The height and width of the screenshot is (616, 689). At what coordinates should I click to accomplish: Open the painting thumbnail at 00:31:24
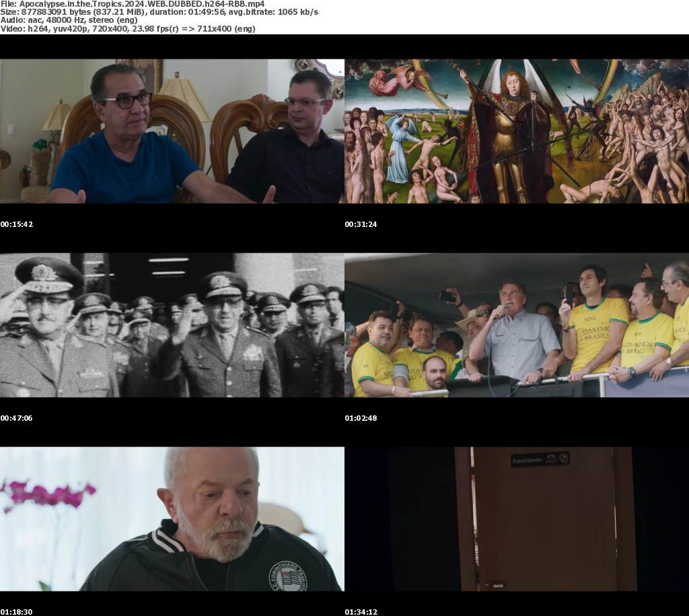[x=517, y=131]
